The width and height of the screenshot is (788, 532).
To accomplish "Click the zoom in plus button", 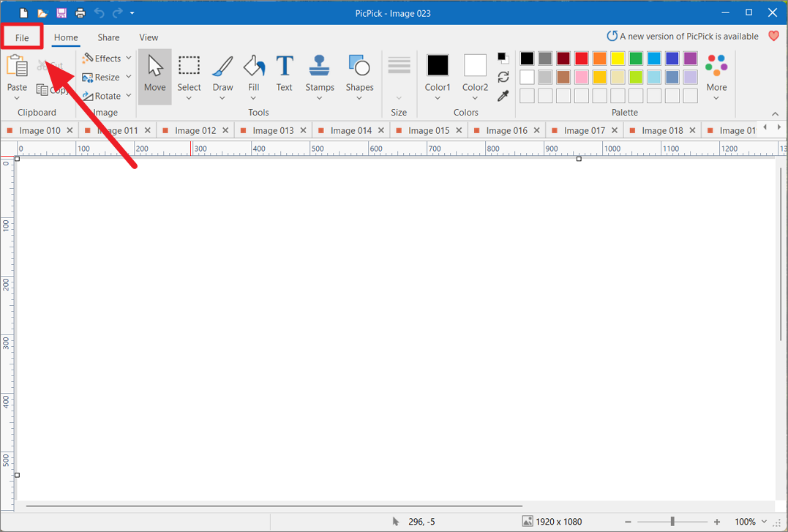I will point(716,522).
